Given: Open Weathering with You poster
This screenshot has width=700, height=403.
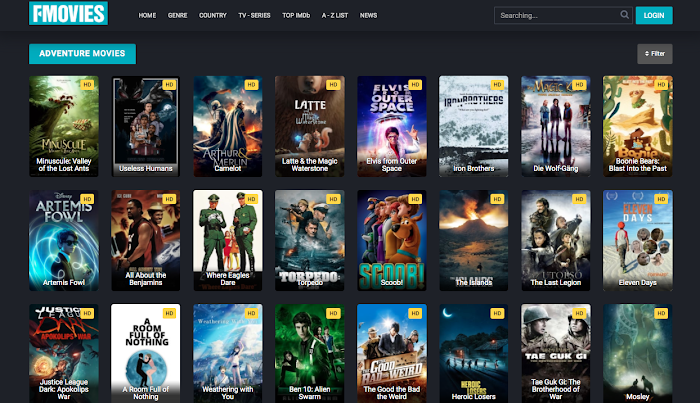Looking at the screenshot, I should [228, 353].
